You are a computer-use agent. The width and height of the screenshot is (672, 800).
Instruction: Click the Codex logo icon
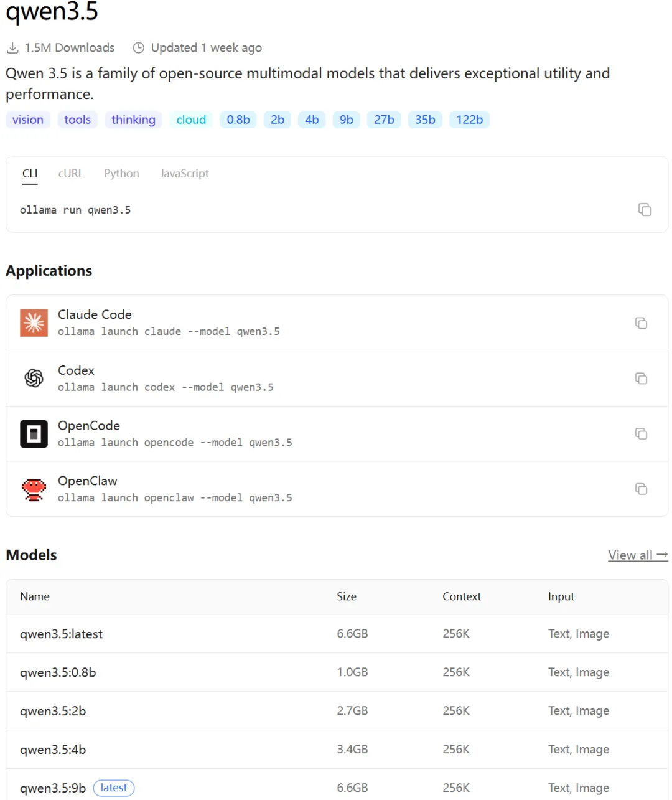pyautogui.click(x=34, y=378)
